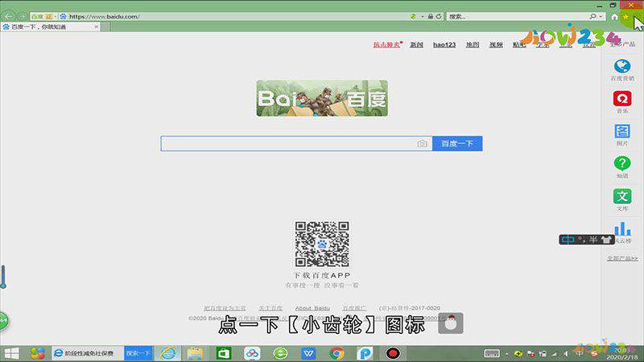Open the 新闻 link in Baidu's top navigation

(416, 44)
